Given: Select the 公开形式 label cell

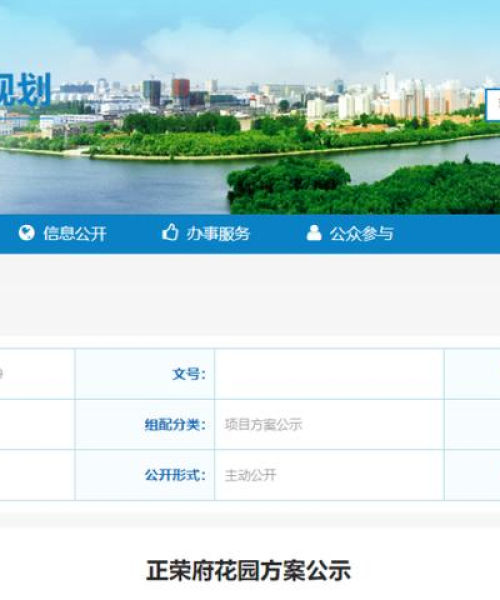Looking at the screenshot, I should 145,475.
